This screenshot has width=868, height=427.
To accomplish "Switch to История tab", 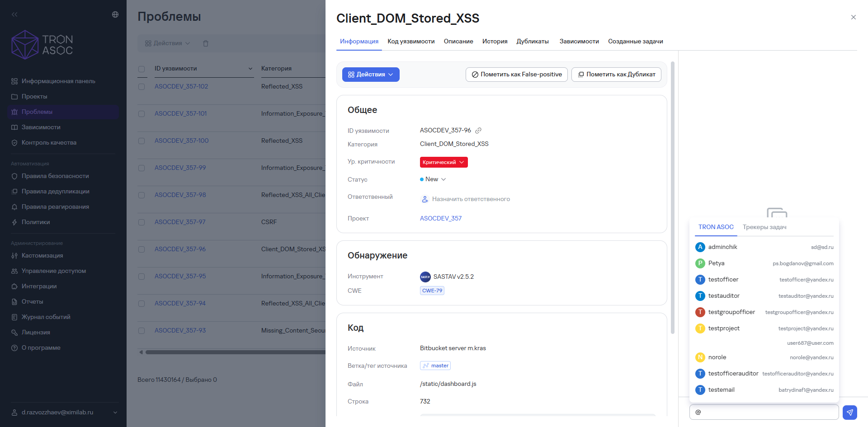I will click(x=495, y=41).
